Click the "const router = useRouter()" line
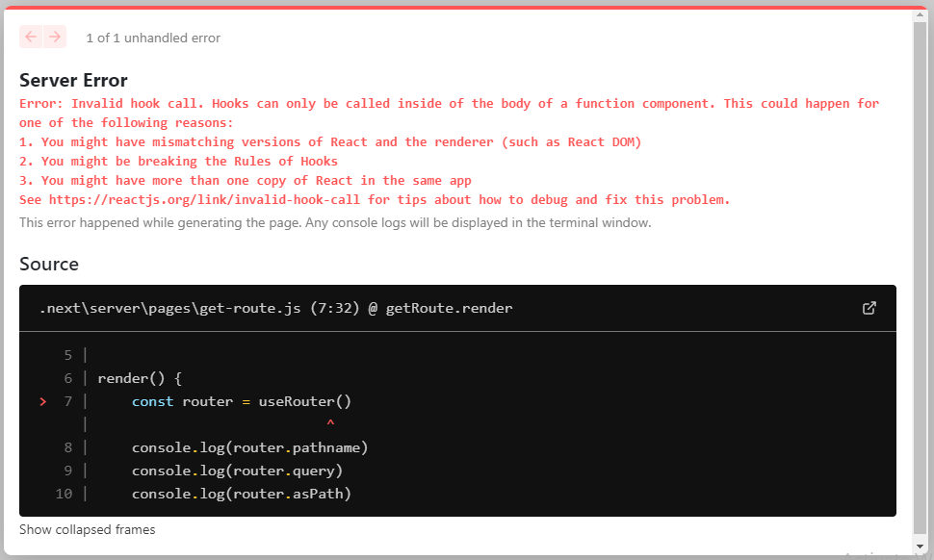 pos(242,401)
